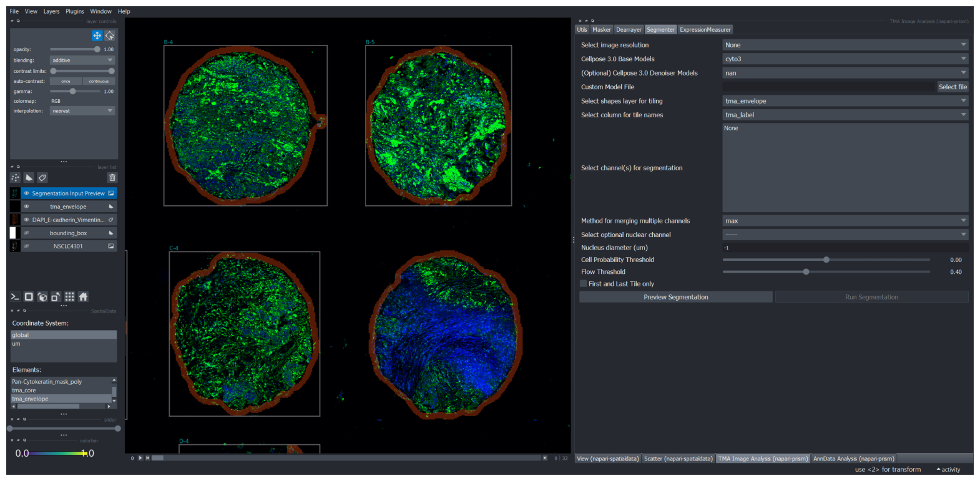Hide the Segmentation Input Preview layer
The width and height of the screenshot is (980, 481).
click(26, 193)
